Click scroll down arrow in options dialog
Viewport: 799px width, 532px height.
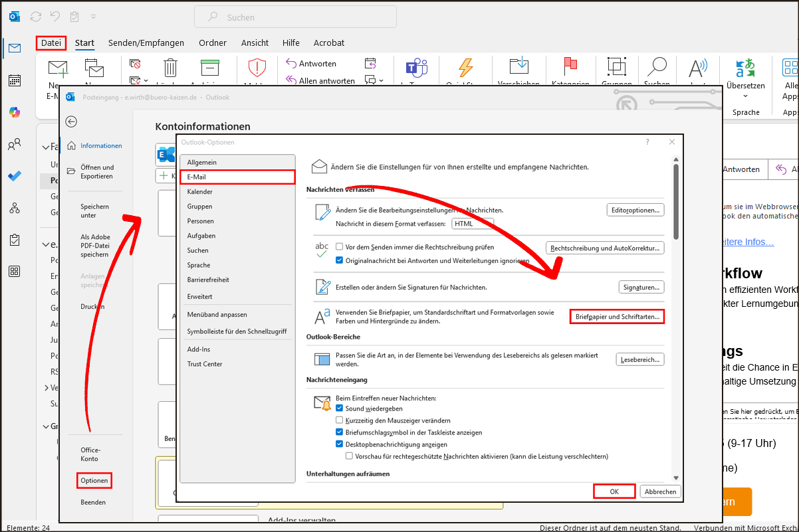pyautogui.click(x=676, y=478)
